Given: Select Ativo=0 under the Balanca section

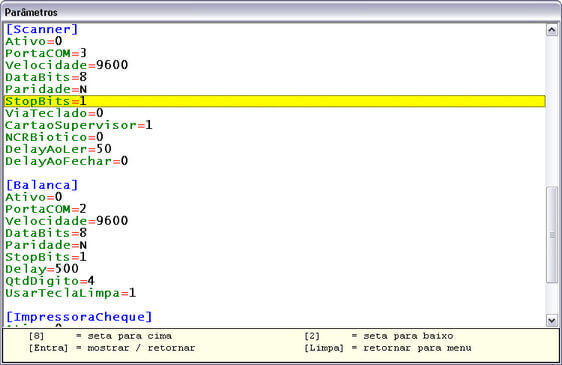Looking at the screenshot, I should pos(34,197).
